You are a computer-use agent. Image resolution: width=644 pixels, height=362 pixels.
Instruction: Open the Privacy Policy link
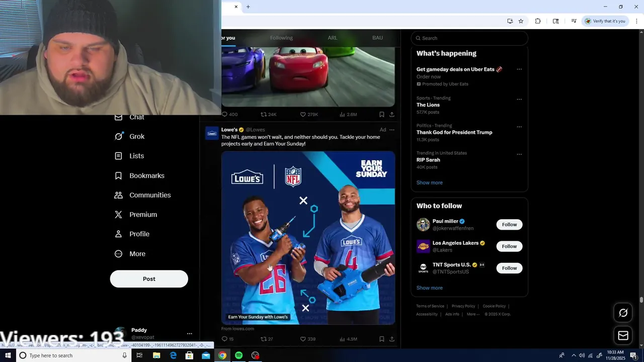pos(463,306)
